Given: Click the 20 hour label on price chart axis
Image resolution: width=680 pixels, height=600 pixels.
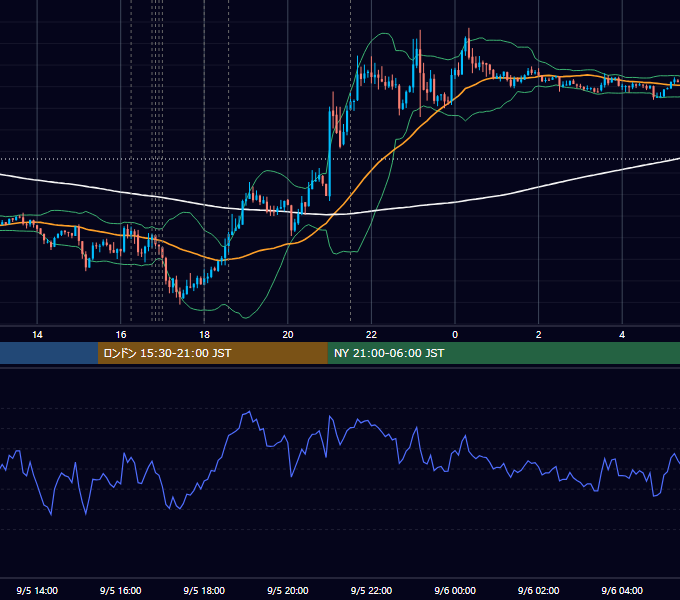Looking at the screenshot, I should coord(288,335).
